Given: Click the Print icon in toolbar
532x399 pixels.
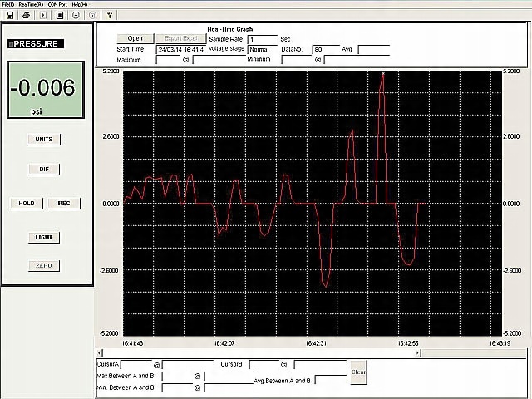Looking at the screenshot, I should tap(26, 15).
